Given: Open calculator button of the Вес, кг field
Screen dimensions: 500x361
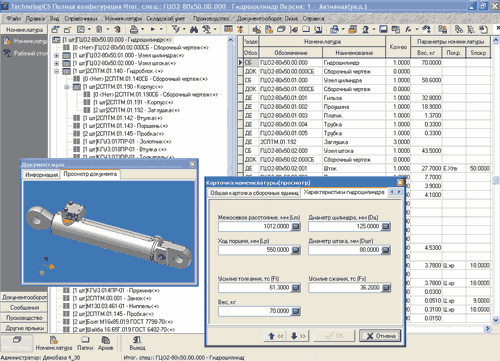Looking at the screenshot, I should click(x=295, y=311).
